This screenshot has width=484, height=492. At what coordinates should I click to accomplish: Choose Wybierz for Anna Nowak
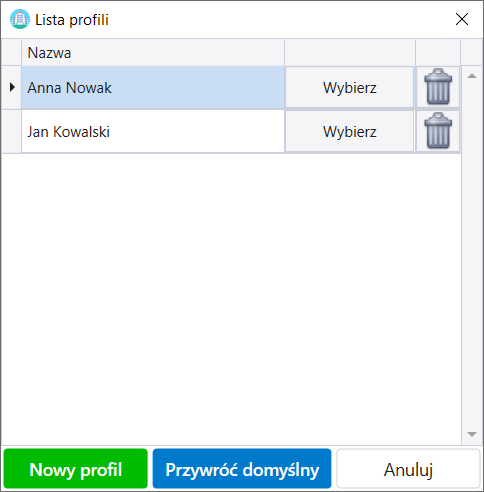[349, 87]
